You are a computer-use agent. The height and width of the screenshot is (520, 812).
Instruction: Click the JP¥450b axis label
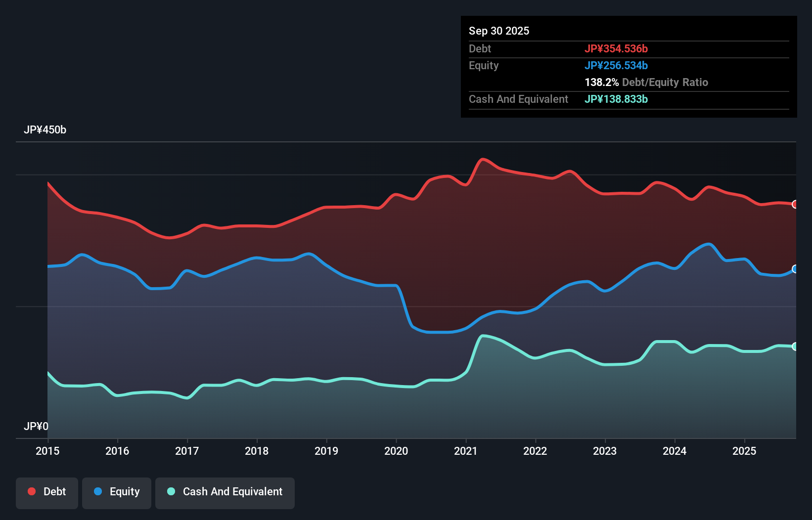[x=45, y=130]
